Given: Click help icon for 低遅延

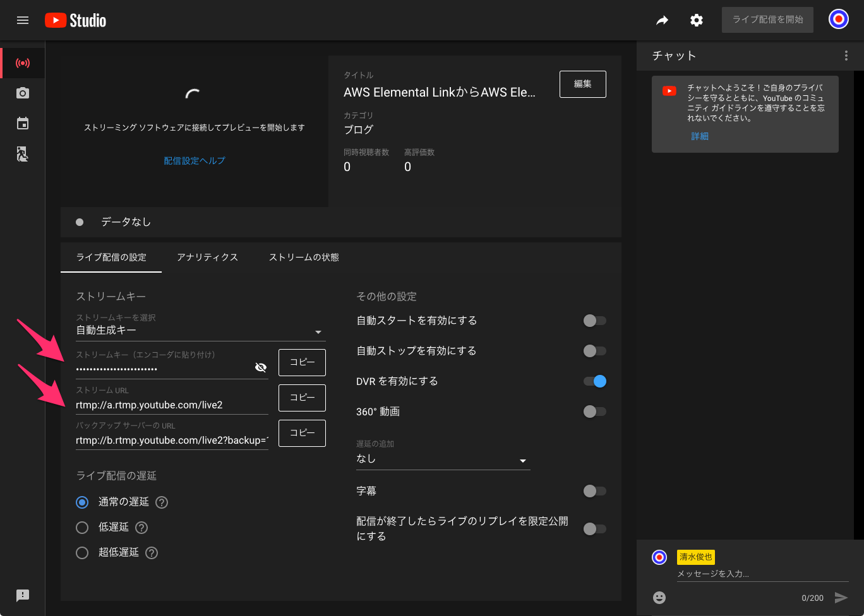Looking at the screenshot, I should [141, 528].
